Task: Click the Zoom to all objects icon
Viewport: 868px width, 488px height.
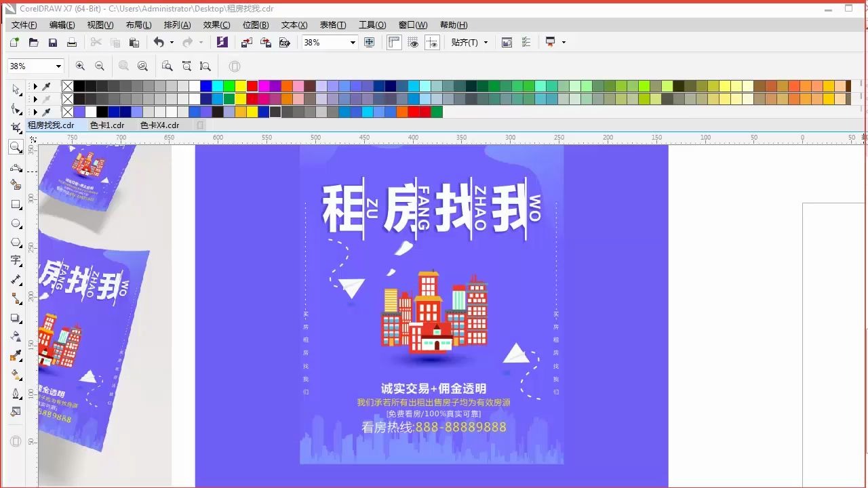Action: 142,66
